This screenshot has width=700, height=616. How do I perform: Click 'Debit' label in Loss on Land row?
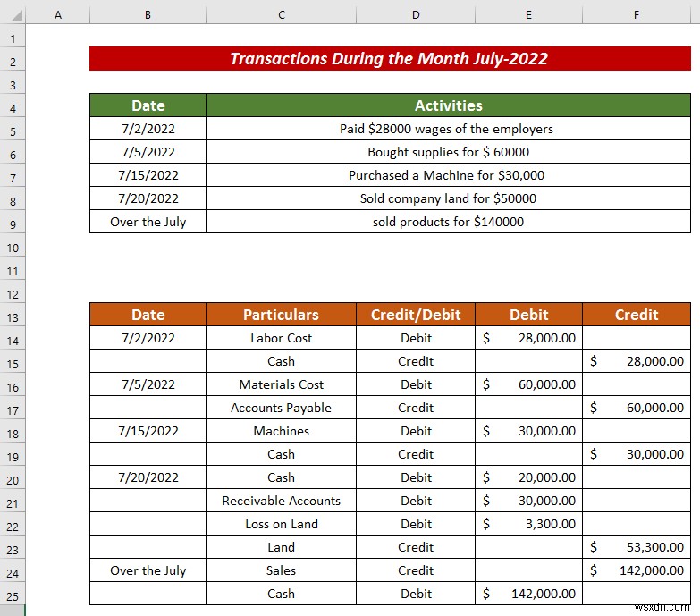coord(416,524)
